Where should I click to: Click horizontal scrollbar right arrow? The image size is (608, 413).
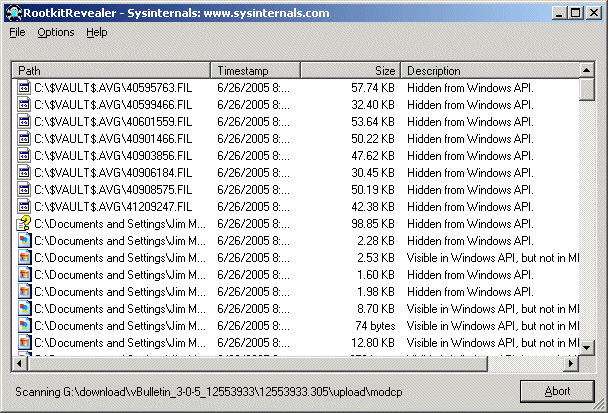pyautogui.click(x=571, y=363)
